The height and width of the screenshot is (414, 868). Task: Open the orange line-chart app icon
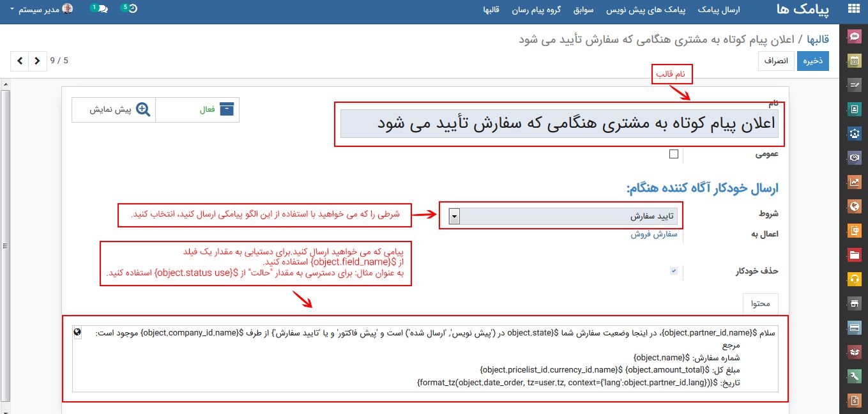click(854, 182)
